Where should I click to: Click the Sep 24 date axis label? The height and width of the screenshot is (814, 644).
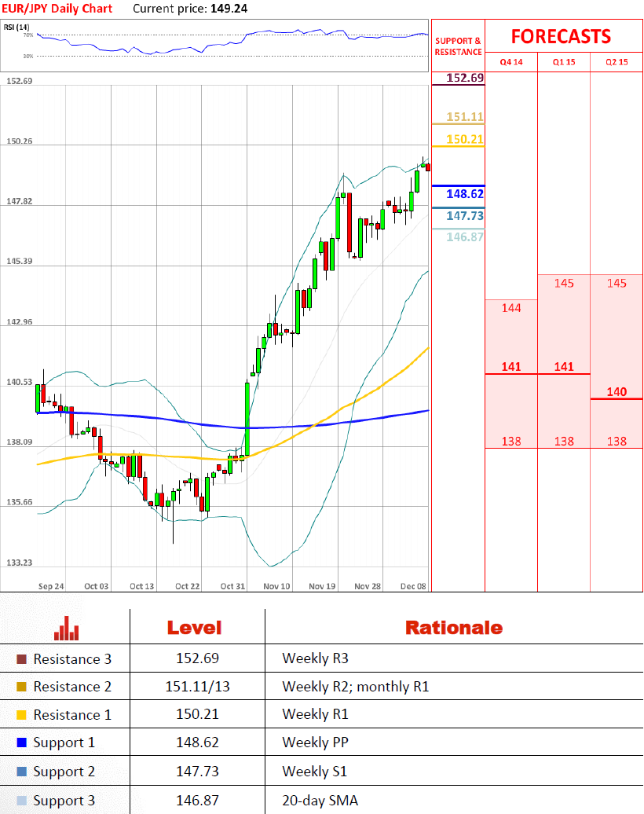pyautogui.click(x=51, y=586)
